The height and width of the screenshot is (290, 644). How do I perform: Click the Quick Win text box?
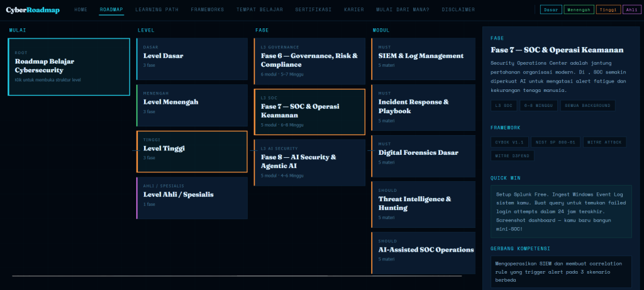click(x=561, y=211)
